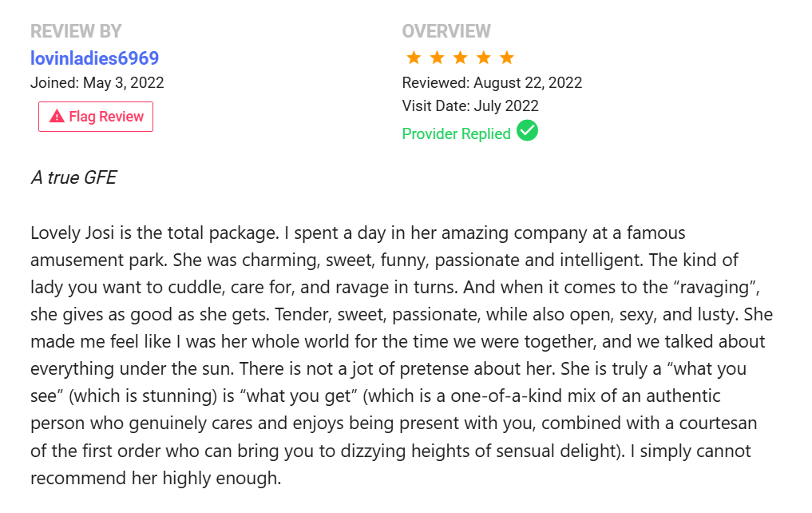Click the review title A true GFE

[73, 177]
